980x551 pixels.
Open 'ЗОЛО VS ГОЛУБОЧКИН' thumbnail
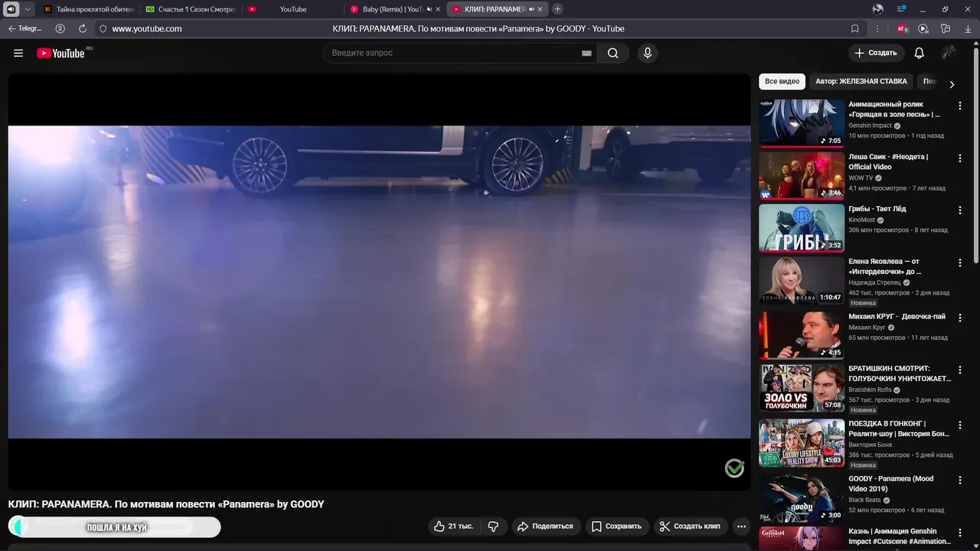point(802,387)
